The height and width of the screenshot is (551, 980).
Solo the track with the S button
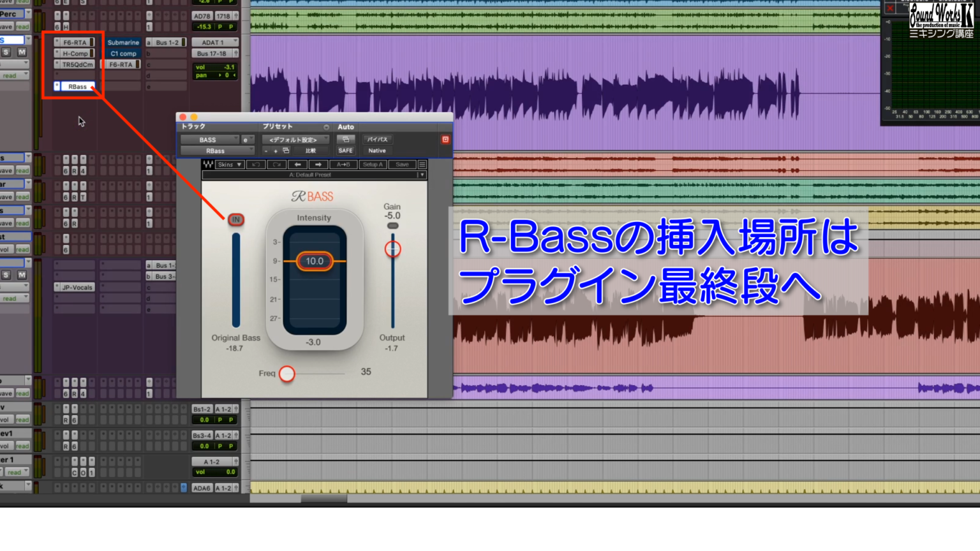[6, 52]
